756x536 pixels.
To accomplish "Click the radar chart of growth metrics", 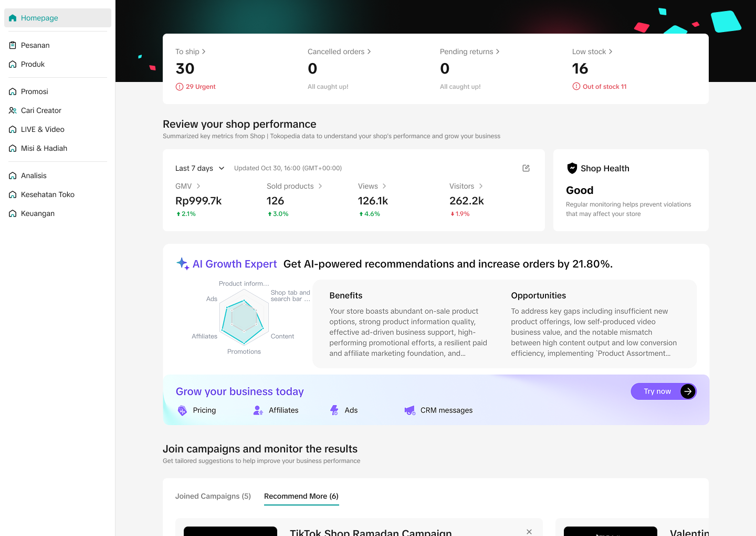I will tap(244, 317).
